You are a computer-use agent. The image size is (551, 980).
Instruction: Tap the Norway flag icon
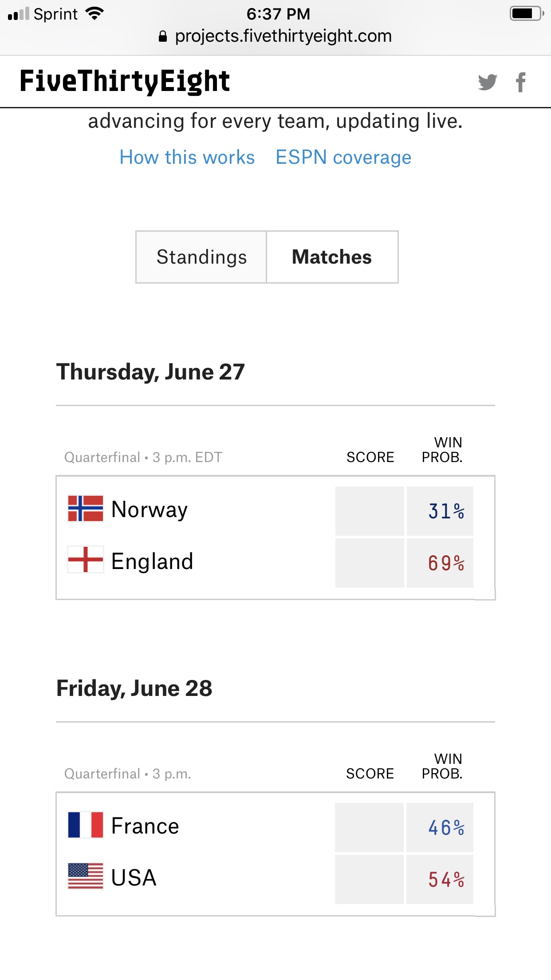coord(86,509)
